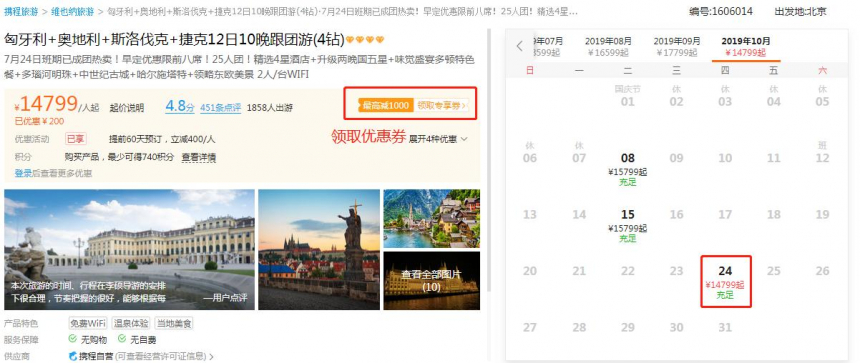The width and height of the screenshot is (860, 363).
Task: Select departure date October 24 at ¥14799
Action: click(726, 282)
